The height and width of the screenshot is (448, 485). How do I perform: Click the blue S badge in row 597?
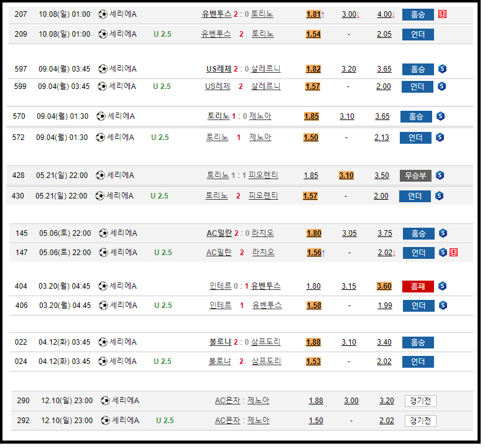coord(442,69)
